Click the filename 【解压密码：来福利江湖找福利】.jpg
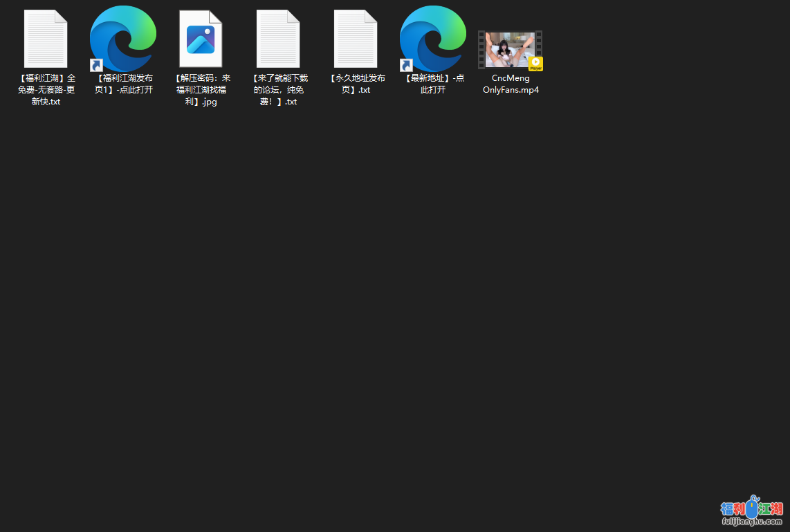The image size is (790, 532). coord(201,90)
